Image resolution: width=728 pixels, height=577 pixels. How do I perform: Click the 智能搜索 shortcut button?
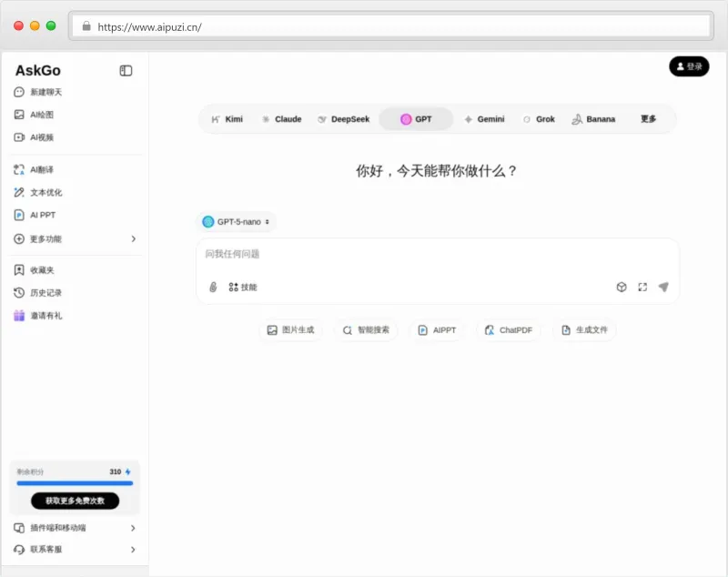366,330
